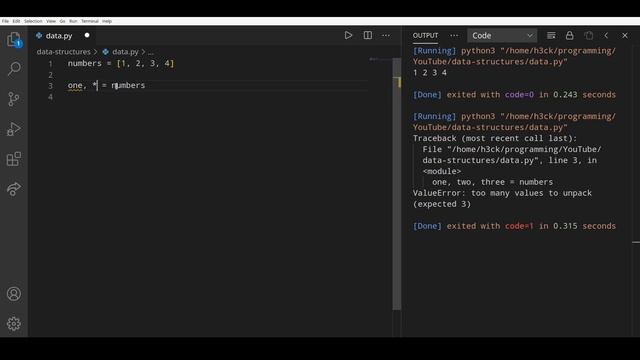Switch to the OUTPUT tab
This screenshot has width=640, height=360.
(x=425, y=36)
